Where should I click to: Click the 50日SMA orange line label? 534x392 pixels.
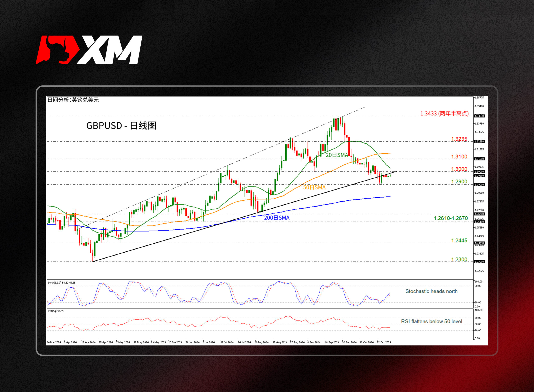[x=314, y=187]
